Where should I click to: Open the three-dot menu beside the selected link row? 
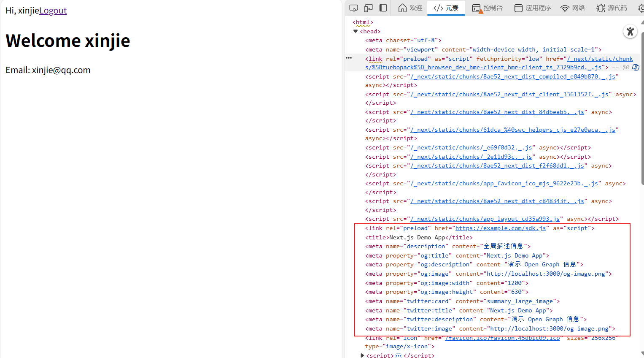coord(349,58)
